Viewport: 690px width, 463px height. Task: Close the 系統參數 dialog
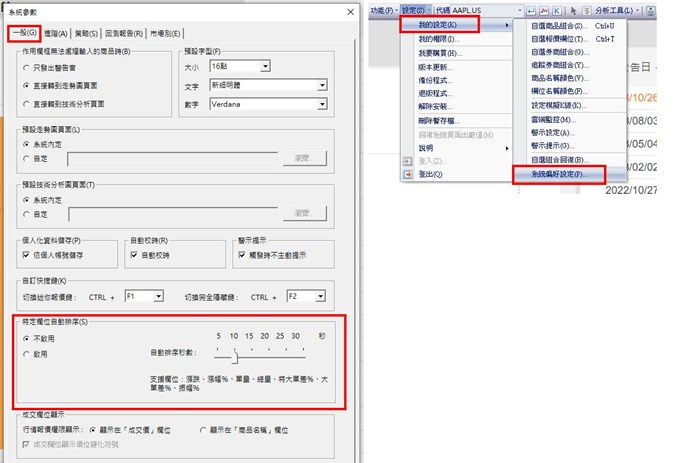[x=350, y=12]
